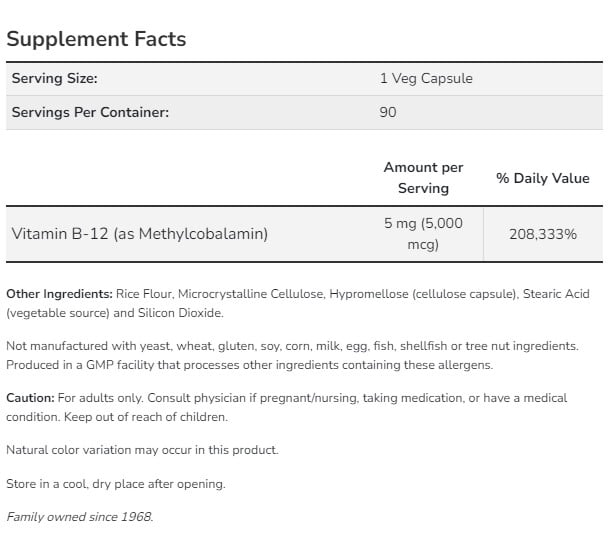Select the Servings Per Container label
This screenshot has height=539, width=612.
pyautogui.click(x=90, y=112)
